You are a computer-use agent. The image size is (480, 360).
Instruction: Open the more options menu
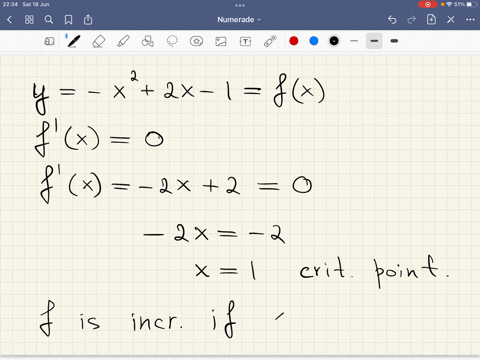(x=470, y=20)
